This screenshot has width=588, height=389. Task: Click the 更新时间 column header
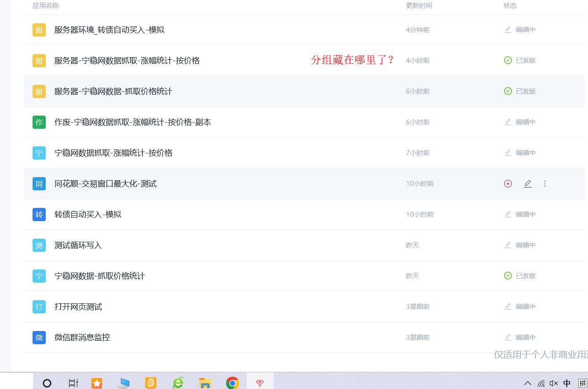[x=419, y=6]
